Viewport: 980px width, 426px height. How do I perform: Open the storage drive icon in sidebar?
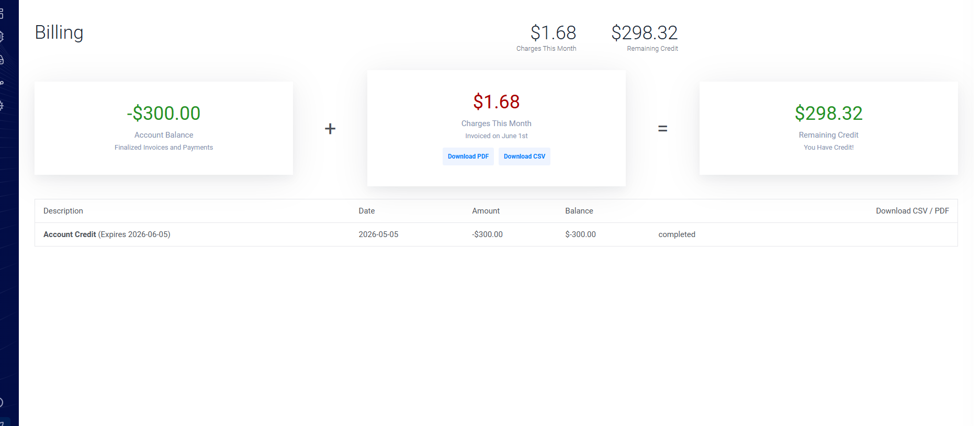(1, 60)
